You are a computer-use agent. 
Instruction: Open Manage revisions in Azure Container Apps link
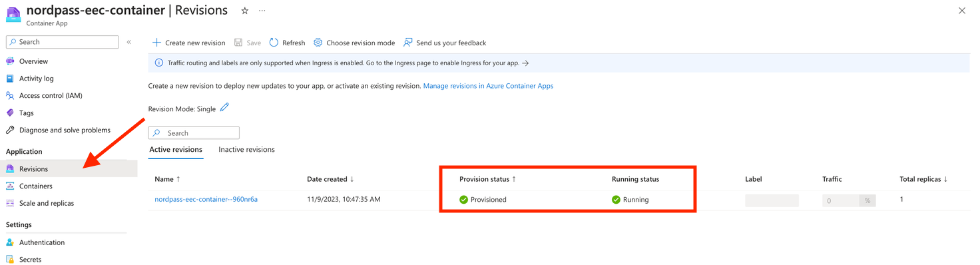point(488,86)
